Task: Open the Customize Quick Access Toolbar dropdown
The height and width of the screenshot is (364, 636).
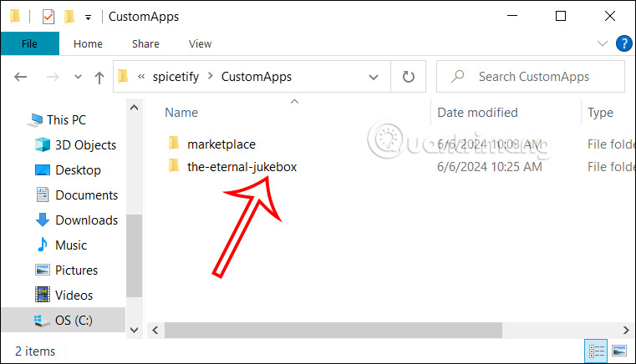Action: 88,18
